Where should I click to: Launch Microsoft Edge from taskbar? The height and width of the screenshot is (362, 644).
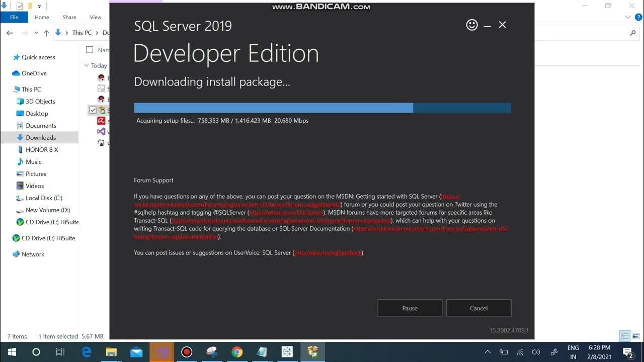(86, 352)
